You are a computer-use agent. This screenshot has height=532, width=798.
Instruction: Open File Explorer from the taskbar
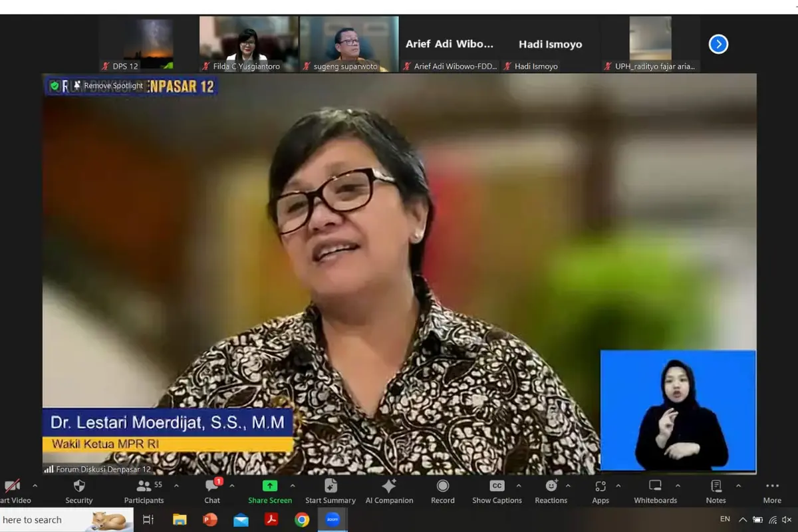tap(180, 519)
